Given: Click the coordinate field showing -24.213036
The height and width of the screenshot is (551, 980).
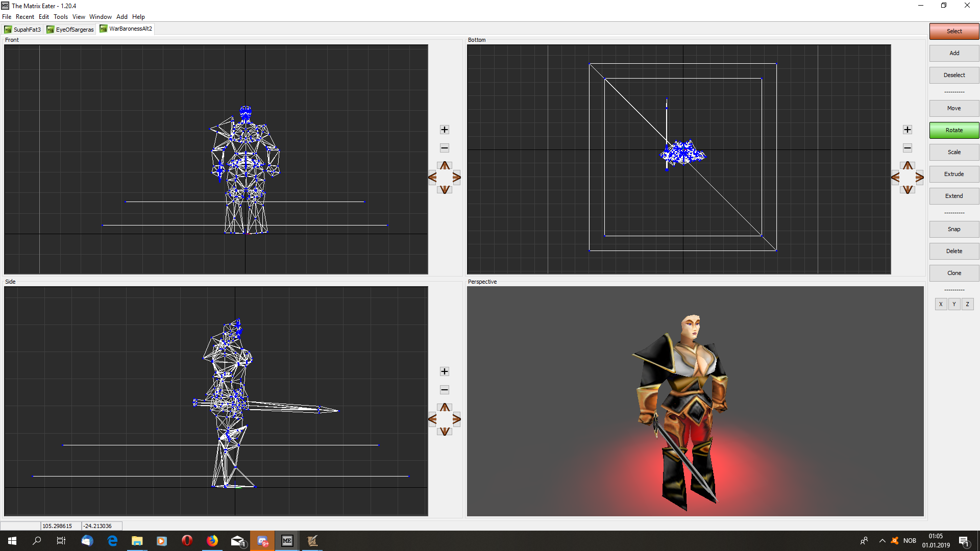Looking at the screenshot, I should [102, 526].
